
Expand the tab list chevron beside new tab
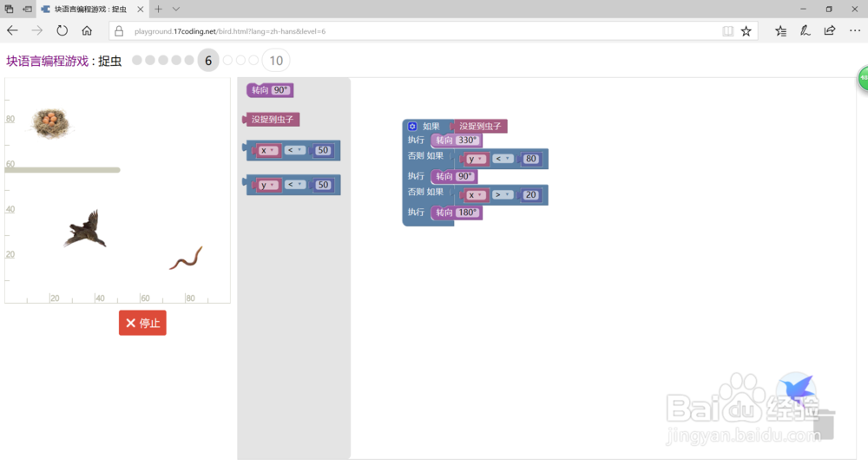point(176,9)
